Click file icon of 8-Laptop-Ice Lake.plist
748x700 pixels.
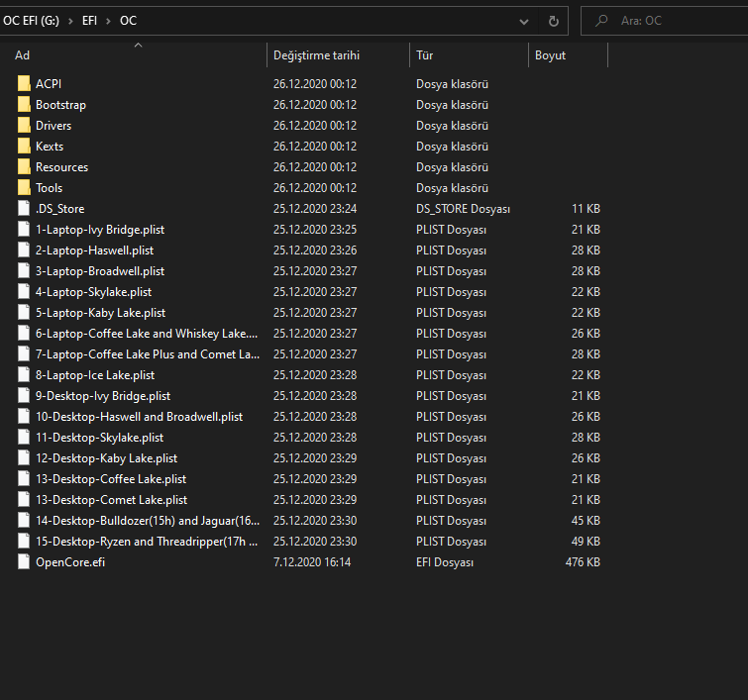[x=24, y=375]
